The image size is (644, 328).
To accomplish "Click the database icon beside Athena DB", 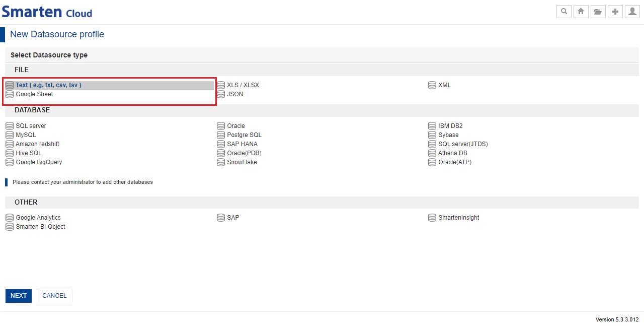I will coord(432,153).
